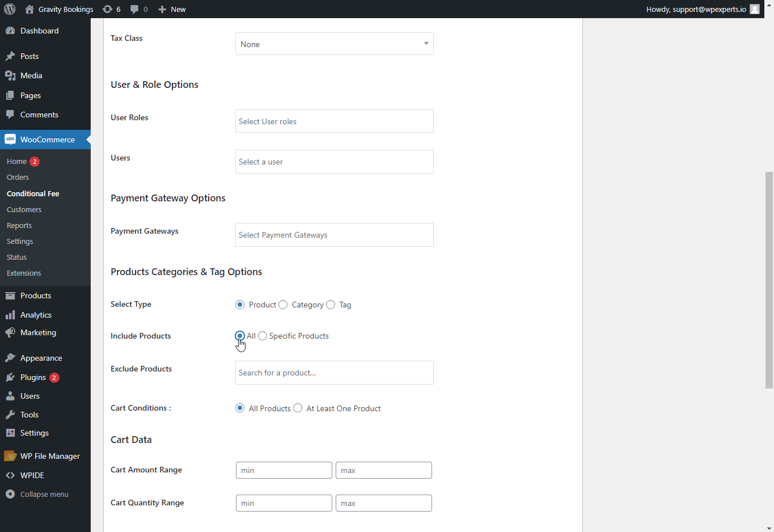774x532 pixels.
Task: Open the Select Payment Gateways field
Action: pos(335,235)
